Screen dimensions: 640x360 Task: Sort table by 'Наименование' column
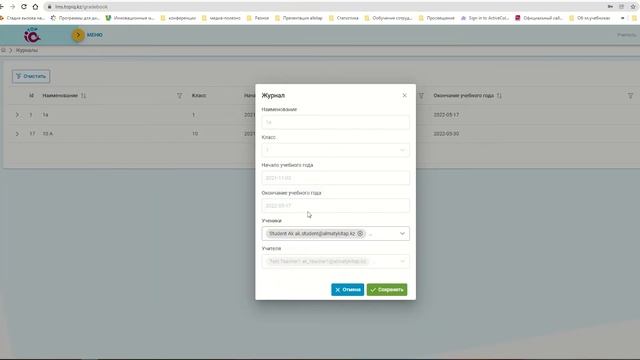[83, 96]
